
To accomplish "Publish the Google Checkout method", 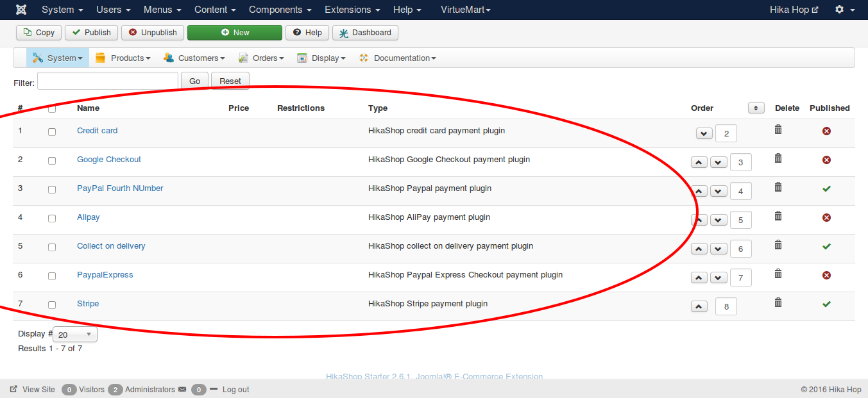I will pos(826,160).
